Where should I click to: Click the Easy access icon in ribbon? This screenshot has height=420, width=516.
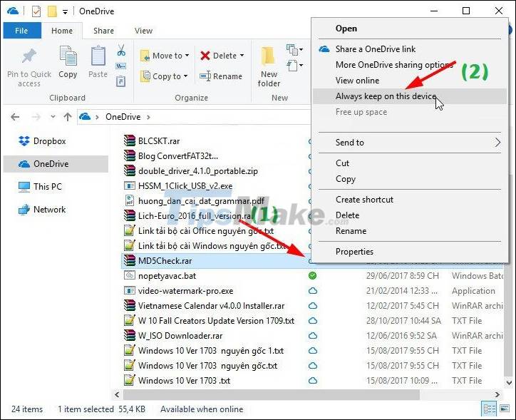coord(292,66)
